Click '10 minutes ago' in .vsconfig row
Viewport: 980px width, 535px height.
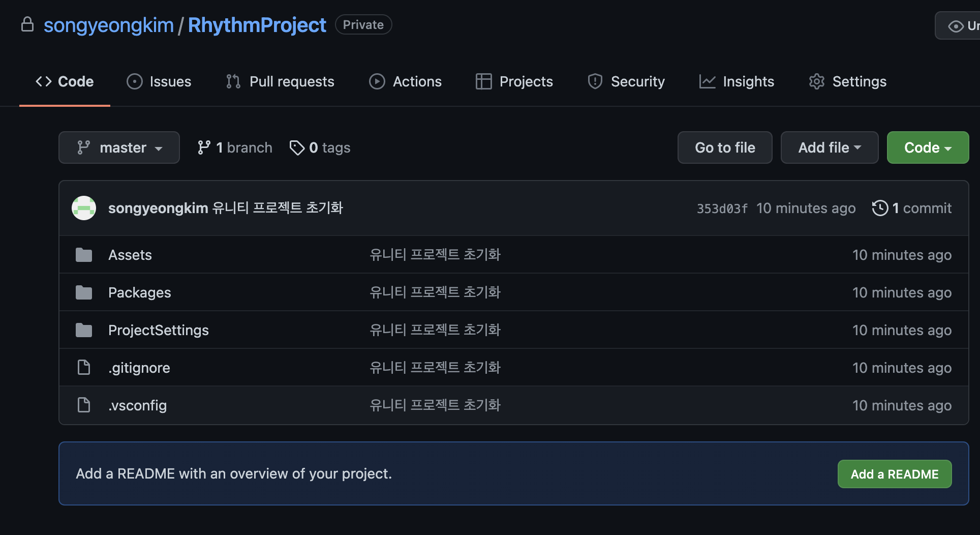pyautogui.click(x=902, y=405)
